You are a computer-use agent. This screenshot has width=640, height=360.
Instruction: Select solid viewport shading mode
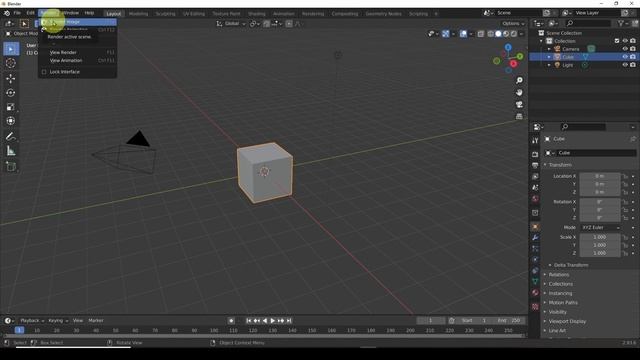click(x=498, y=34)
